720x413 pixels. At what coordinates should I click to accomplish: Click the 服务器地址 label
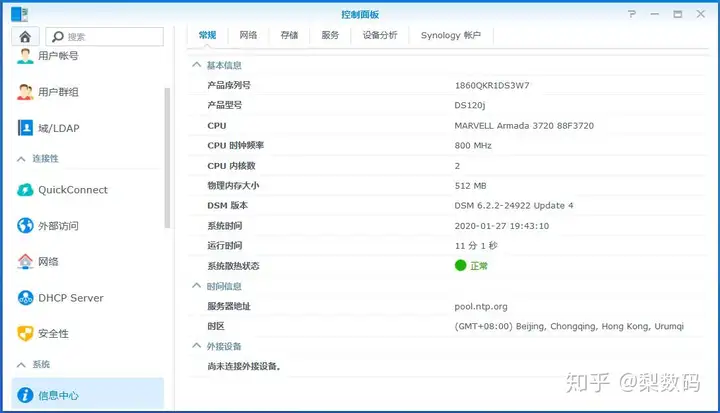(x=229, y=306)
